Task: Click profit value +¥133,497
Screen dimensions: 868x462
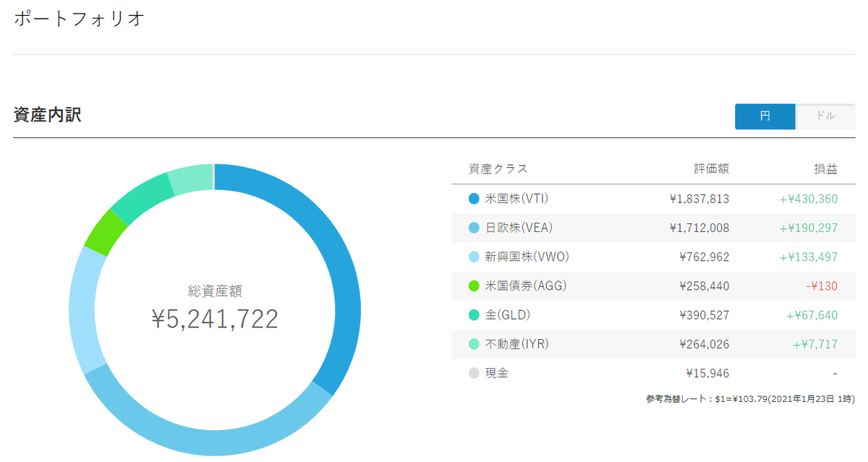Action: pos(808,257)
